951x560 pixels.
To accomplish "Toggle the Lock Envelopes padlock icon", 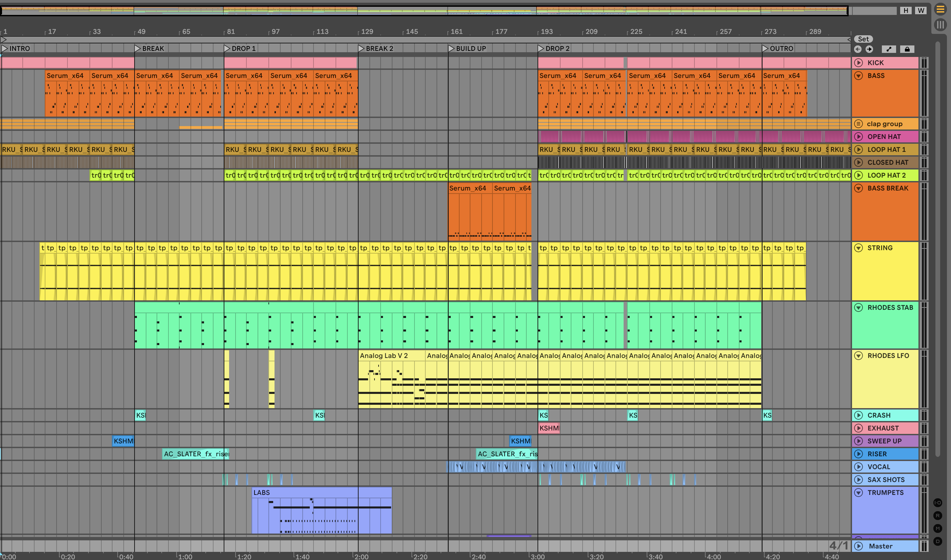I will tap(907, 49).
